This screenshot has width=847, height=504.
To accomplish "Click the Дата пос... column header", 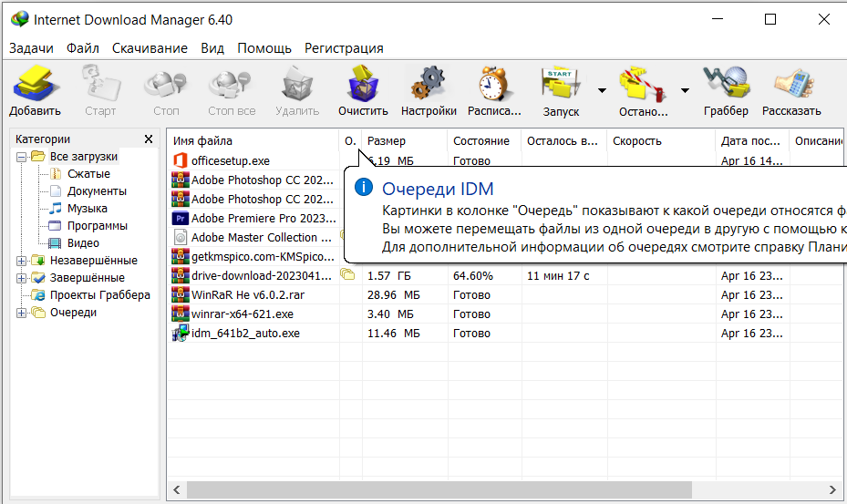I will [x=752, y=141].
